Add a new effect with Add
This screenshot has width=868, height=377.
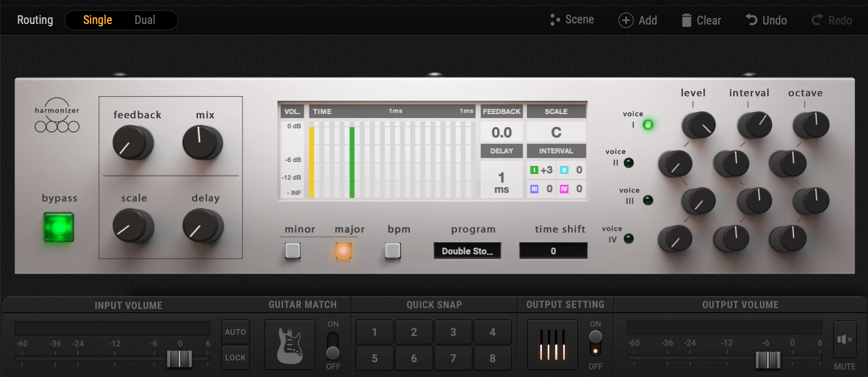click(638, 20)
